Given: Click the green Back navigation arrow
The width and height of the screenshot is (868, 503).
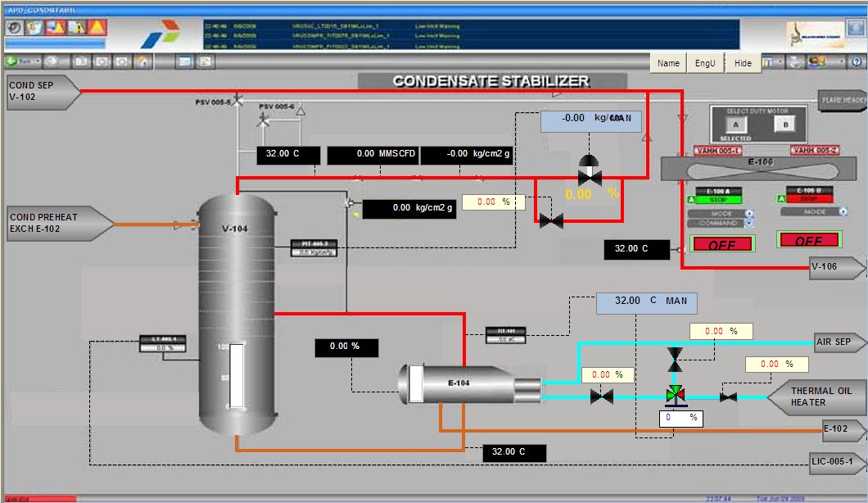Looking at the screenshot, I should click(x=11, y=61).
